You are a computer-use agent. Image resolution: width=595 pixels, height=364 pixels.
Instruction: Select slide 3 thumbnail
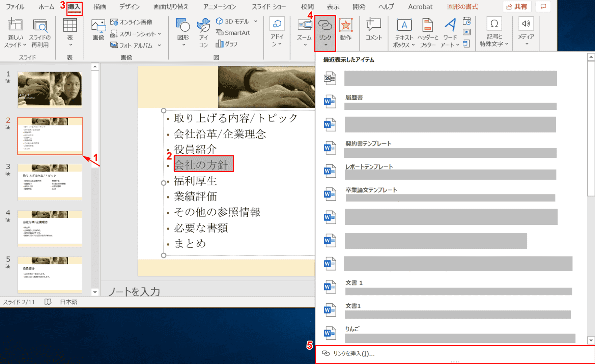click(x=50, y=182)
